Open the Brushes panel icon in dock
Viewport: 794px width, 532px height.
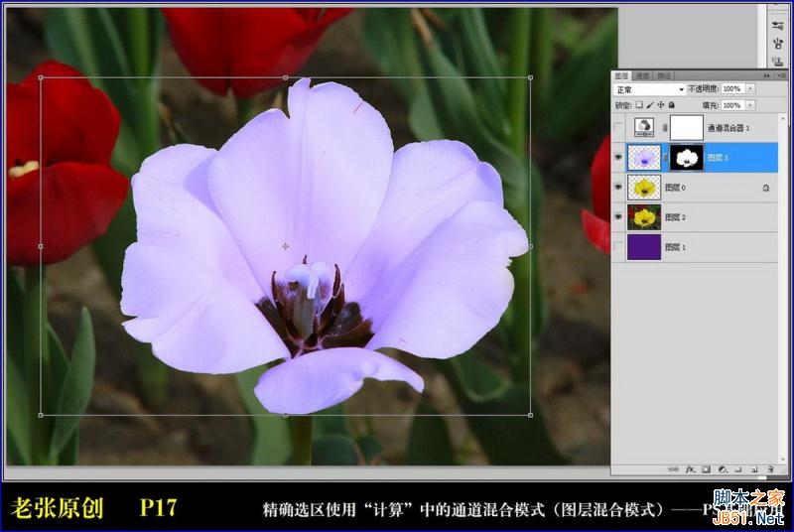[x=777, y=44]
